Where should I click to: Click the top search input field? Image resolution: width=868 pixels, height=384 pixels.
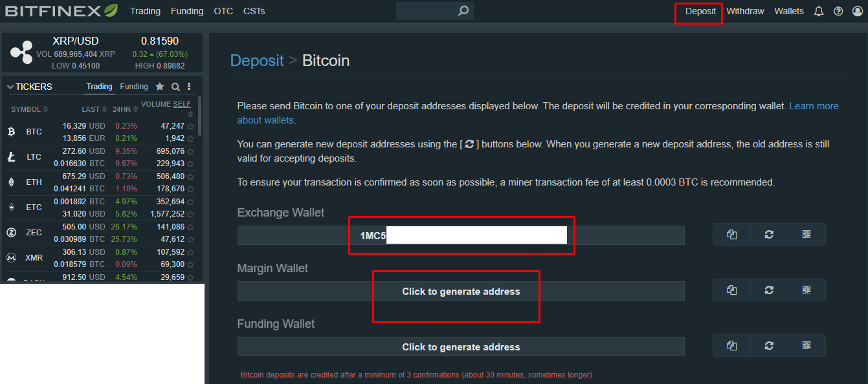(x=427, y=11)
